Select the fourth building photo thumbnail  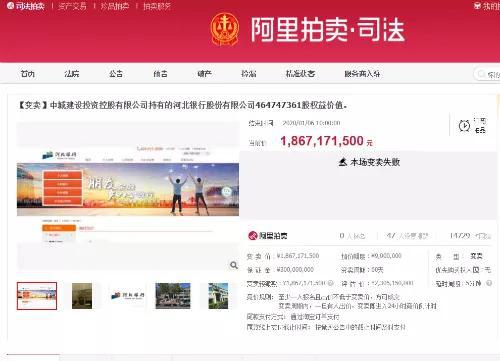[173, 296]
